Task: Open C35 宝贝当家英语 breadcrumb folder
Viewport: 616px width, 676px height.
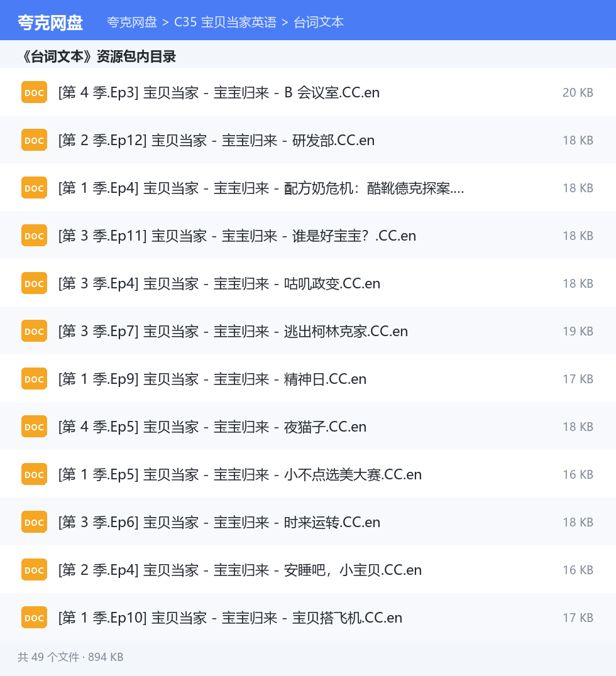Action: (x=225, y=23)
